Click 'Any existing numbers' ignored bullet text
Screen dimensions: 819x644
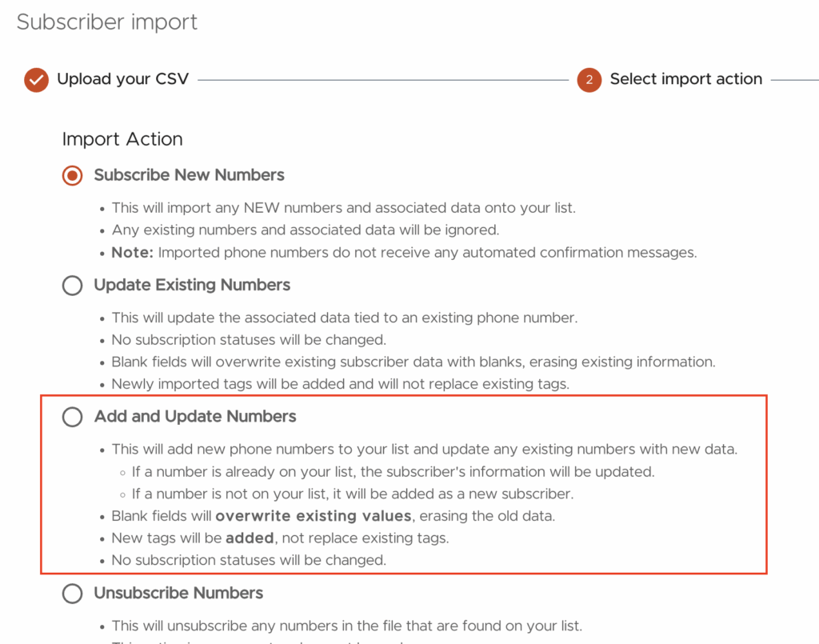coord(305,230)
